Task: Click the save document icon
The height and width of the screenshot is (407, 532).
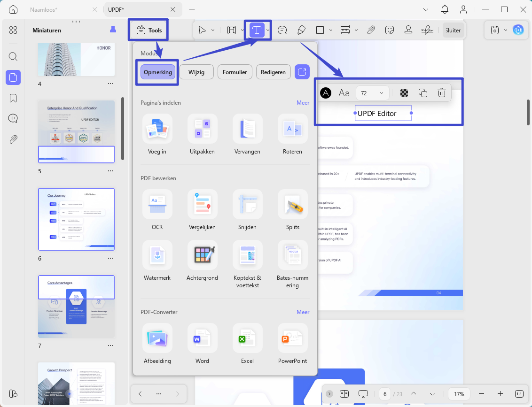Action: pyautogui.click(x=495, y=30)
